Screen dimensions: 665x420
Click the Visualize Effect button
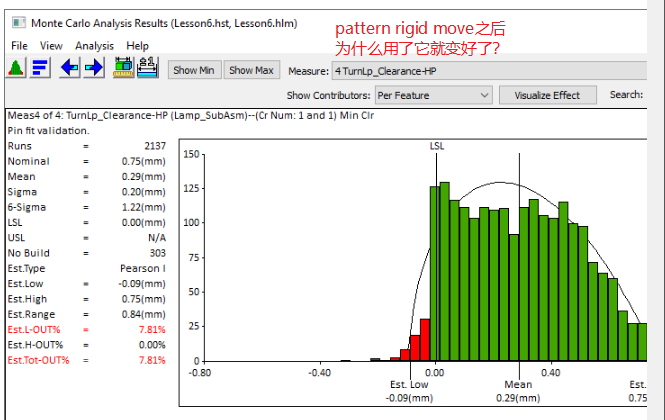pos(547,95)
